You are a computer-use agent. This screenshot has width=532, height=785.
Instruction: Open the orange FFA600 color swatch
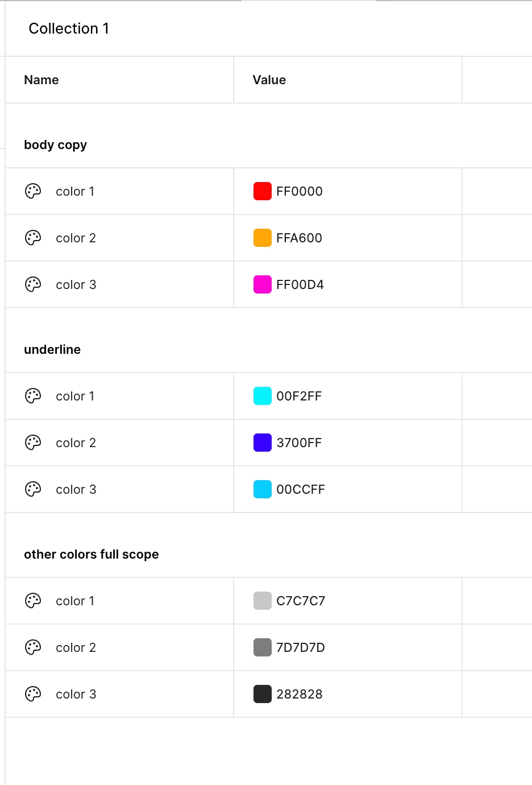pyautogui.click(x=262, y=238)
